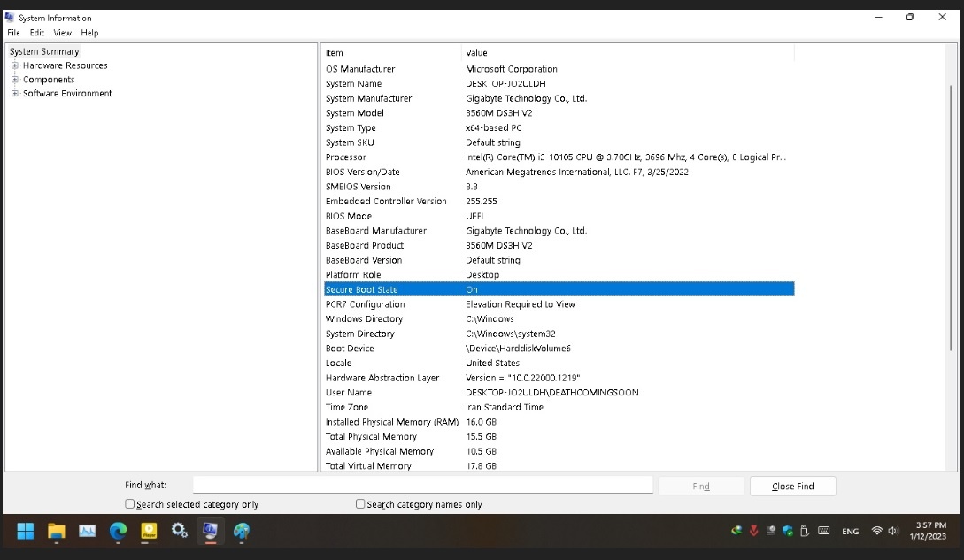Viewport: 964px width, 560px height.
Task: Select the Platform Role row
Action: (559, 275)
